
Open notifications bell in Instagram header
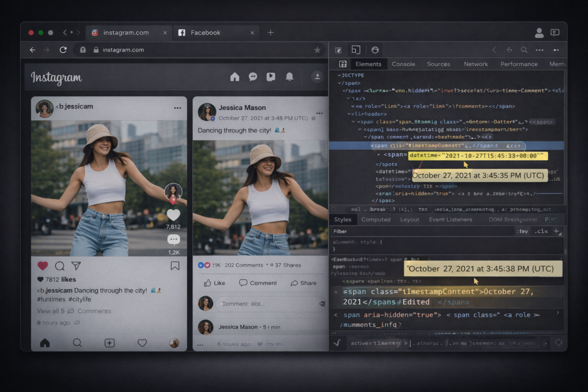(289, 77)
